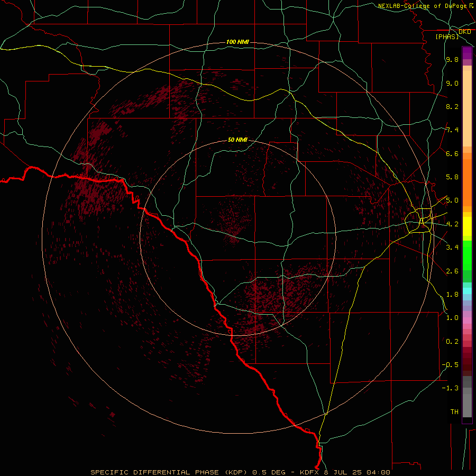
Task: Click the 0.2 value on the color scale
Action: (452, 342)
